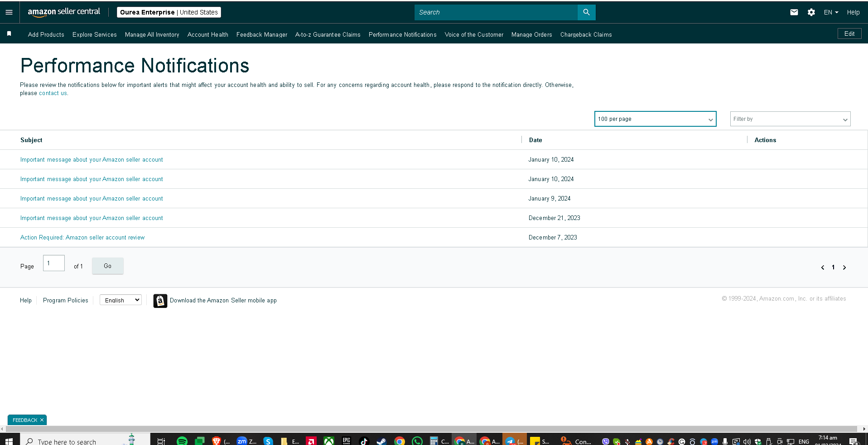
Task: Click the Edit favorites button
Action: [849, 34]
